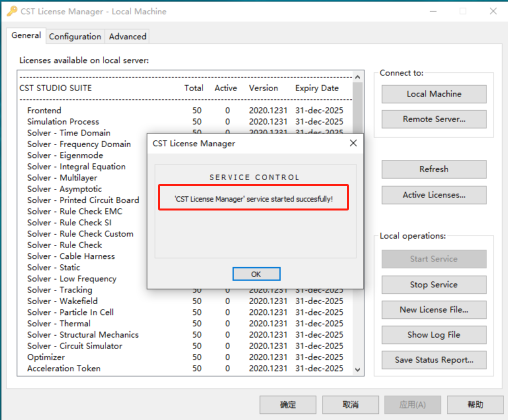Select Solver - Particle In Cell row
Image resolution: width=508 pixels, height=420 pixels.
tap(185, 312)
